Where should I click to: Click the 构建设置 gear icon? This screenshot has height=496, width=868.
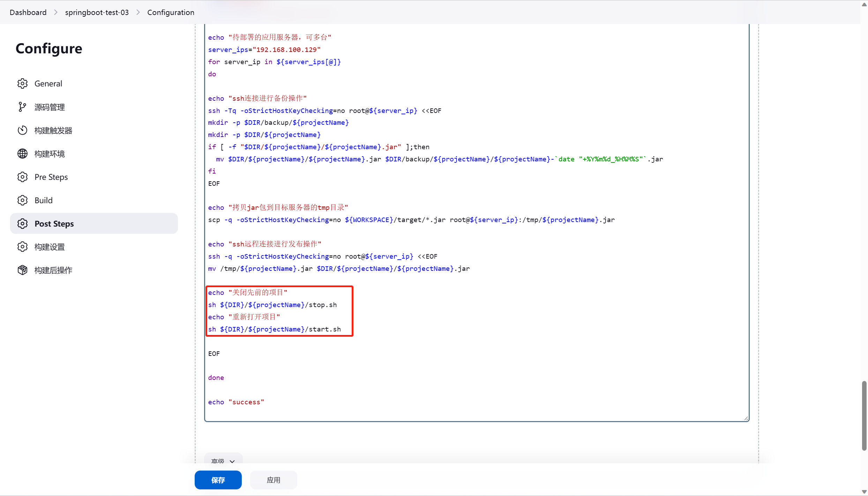pos(22,247)
